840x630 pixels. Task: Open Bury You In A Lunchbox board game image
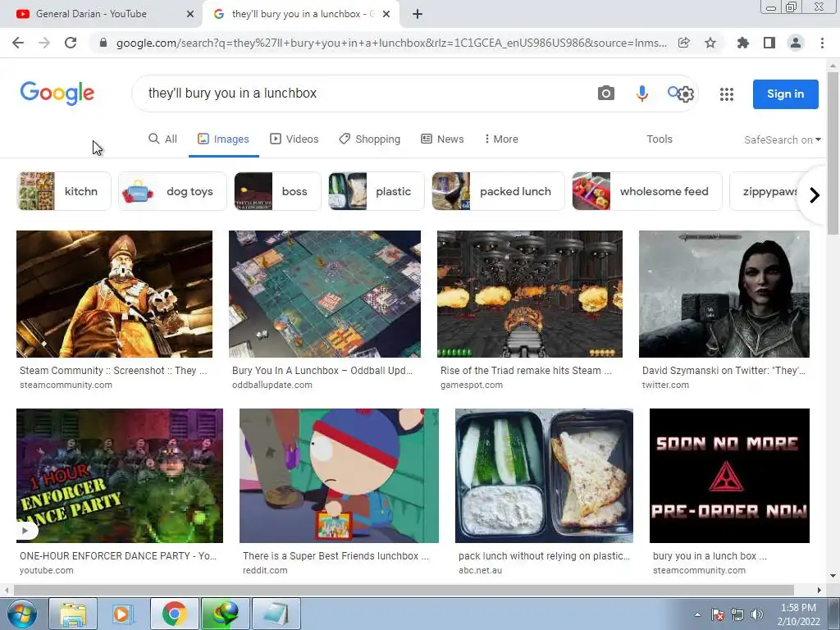tap(325, 294)
